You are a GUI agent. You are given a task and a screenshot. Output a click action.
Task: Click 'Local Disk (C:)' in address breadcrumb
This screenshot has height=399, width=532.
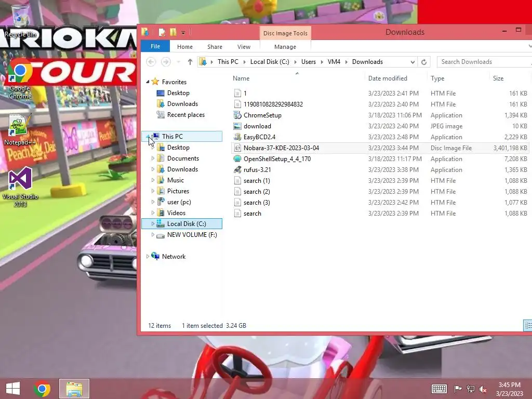click(x=270, y=62)
